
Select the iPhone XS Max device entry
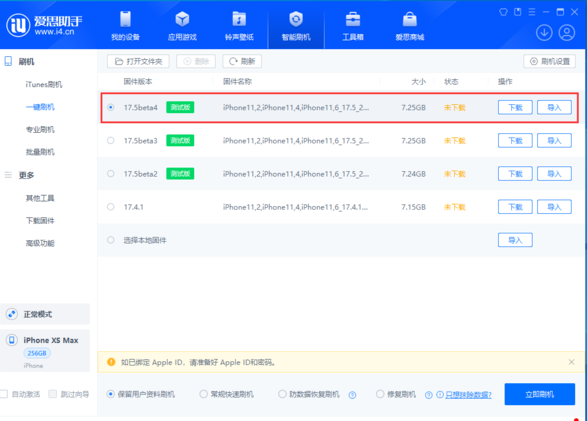click(45, 351)
